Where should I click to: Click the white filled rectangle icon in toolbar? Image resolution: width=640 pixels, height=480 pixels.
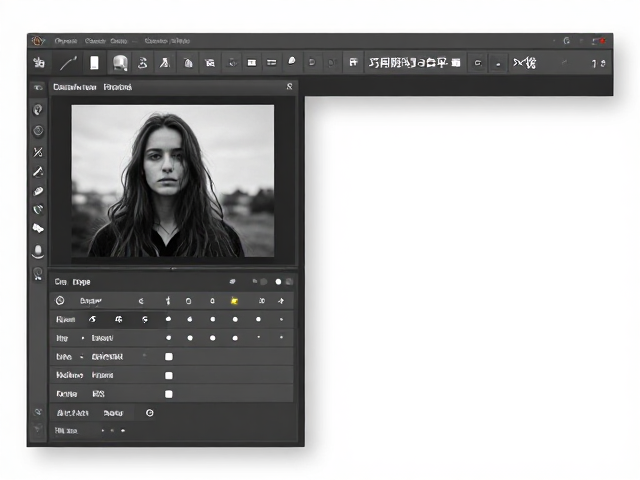pyautogui.click(x=252, y=62)
